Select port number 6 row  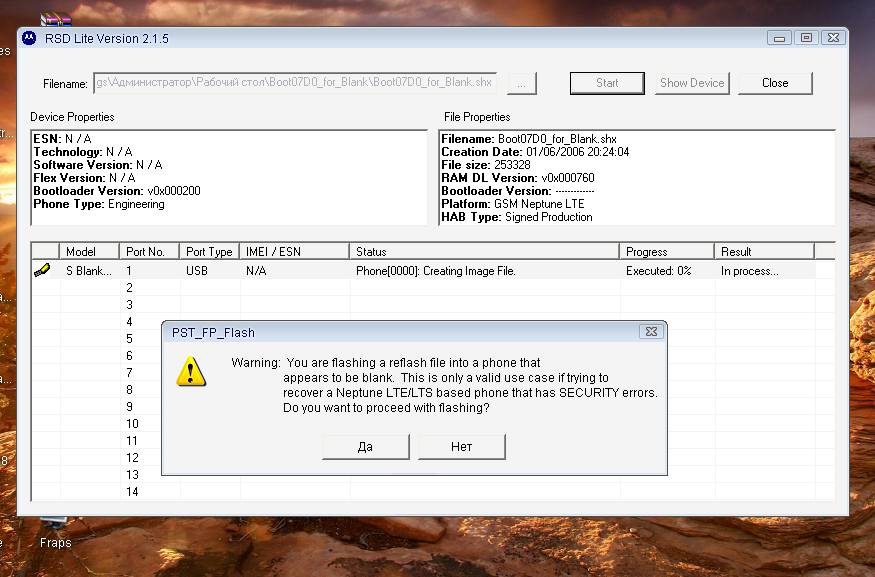129,356
